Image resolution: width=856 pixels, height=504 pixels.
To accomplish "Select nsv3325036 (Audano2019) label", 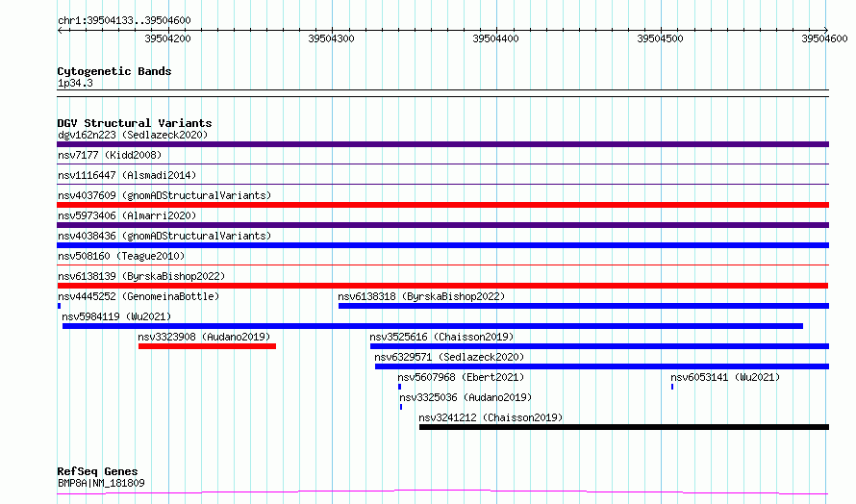I will click(x=466, y=397).
